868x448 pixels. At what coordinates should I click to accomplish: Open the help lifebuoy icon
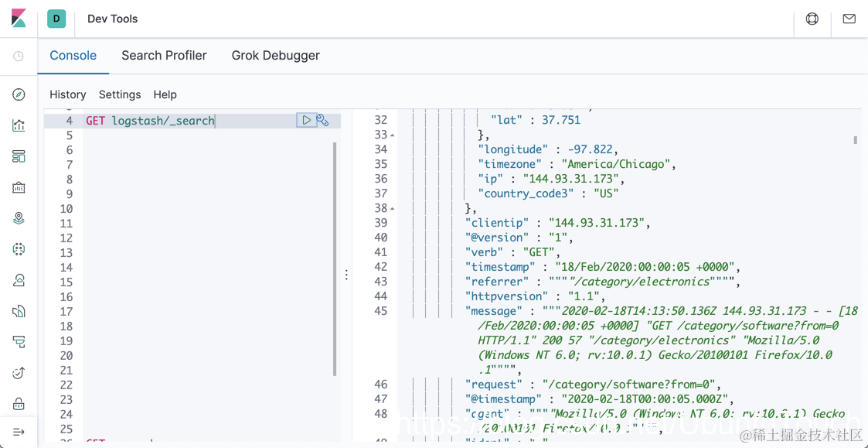pyautogui.click(x=812, y=19)
